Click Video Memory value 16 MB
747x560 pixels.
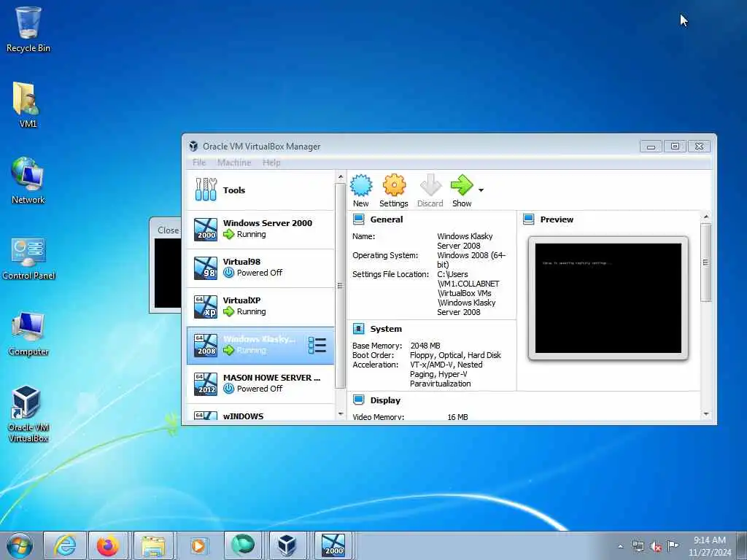(x=457, y=417)
